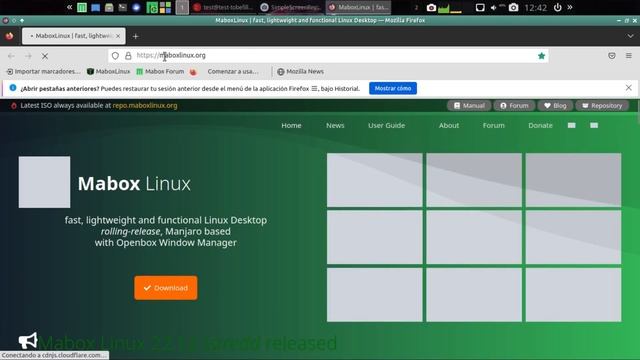Collapse panel with left double-chevron
This screenshot has height=360, width=640.
[69, 7]
